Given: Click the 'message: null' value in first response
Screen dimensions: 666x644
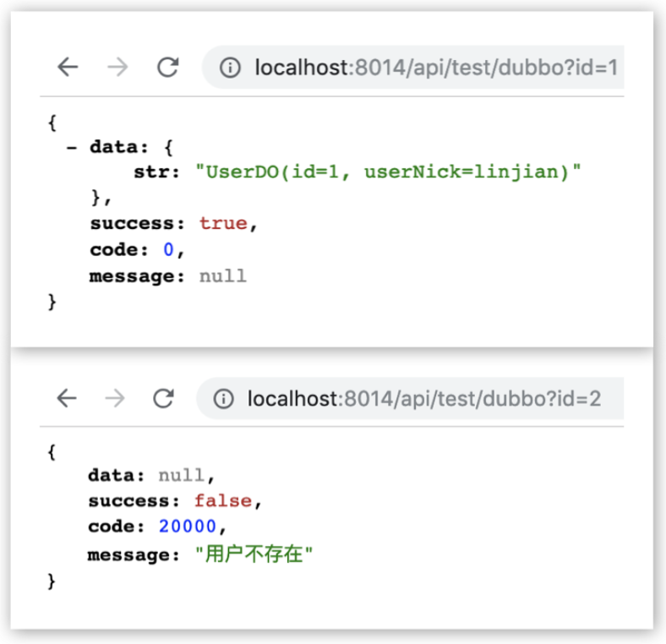Looking at the screenshot, I should click(223, 276).
